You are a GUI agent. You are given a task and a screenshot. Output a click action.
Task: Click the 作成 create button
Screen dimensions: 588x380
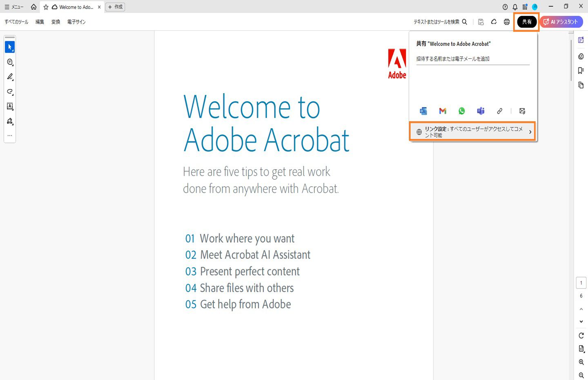coord(115,7)
